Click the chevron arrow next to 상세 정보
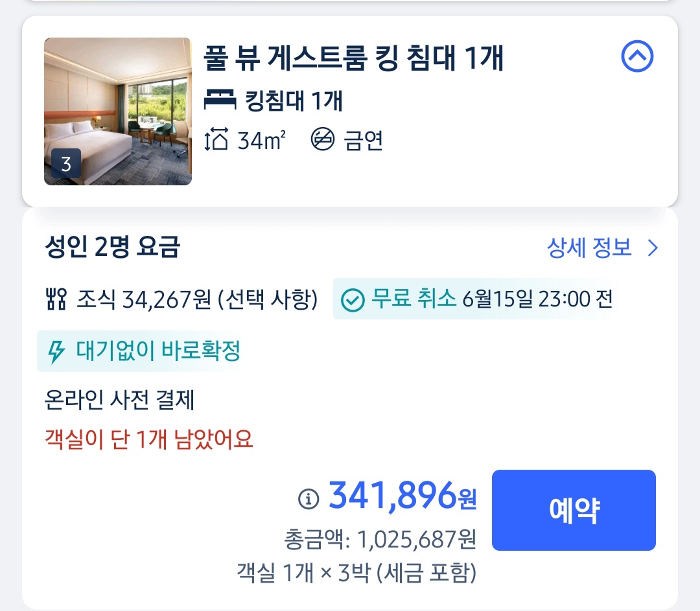The width and height of the screenshot is (700, 611). [653, 248]
